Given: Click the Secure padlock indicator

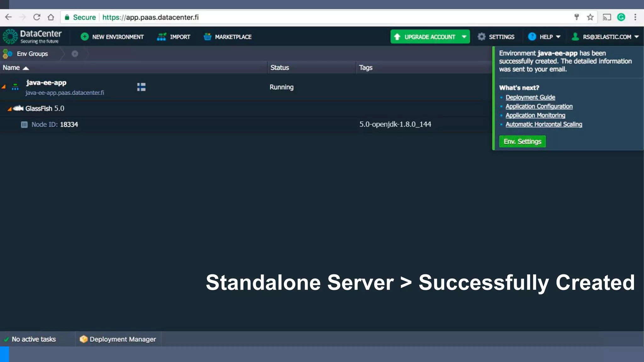Looking at the screenshot, I should pos(80,17).
